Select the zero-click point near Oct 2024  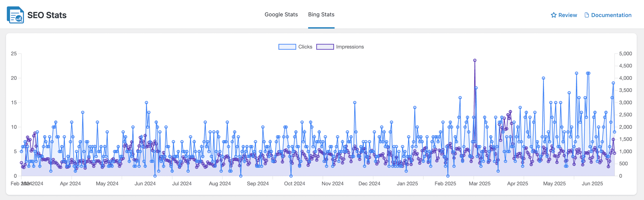click(x=291, y=176)
